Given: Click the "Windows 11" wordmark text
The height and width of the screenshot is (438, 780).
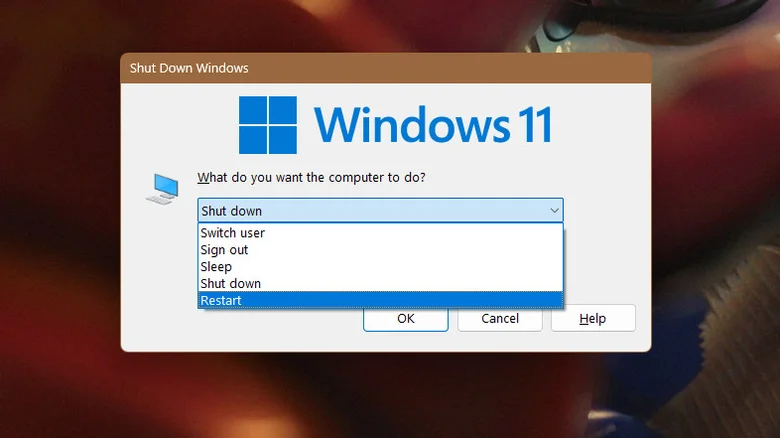Looking at the screenshot, I should pos(433,125).
